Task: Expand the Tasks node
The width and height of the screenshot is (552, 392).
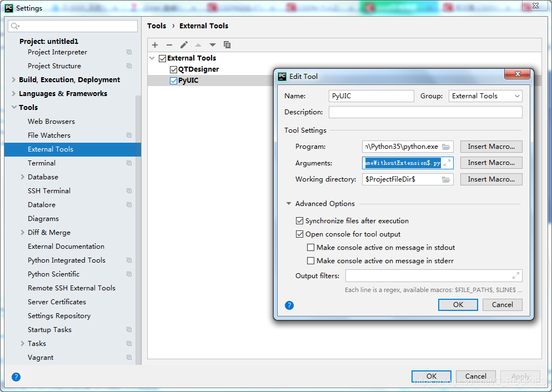Action: tap(22, 344)
